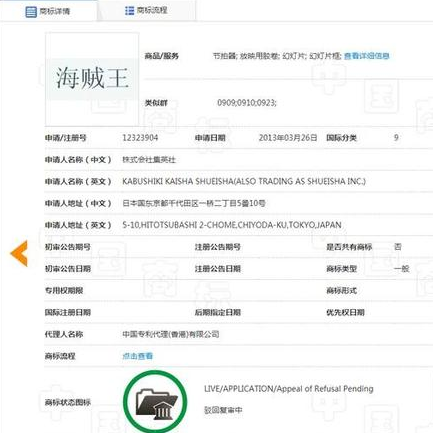
Task: Select the Chinese address 日本国东京都千代田区
Action: (194, 203)
